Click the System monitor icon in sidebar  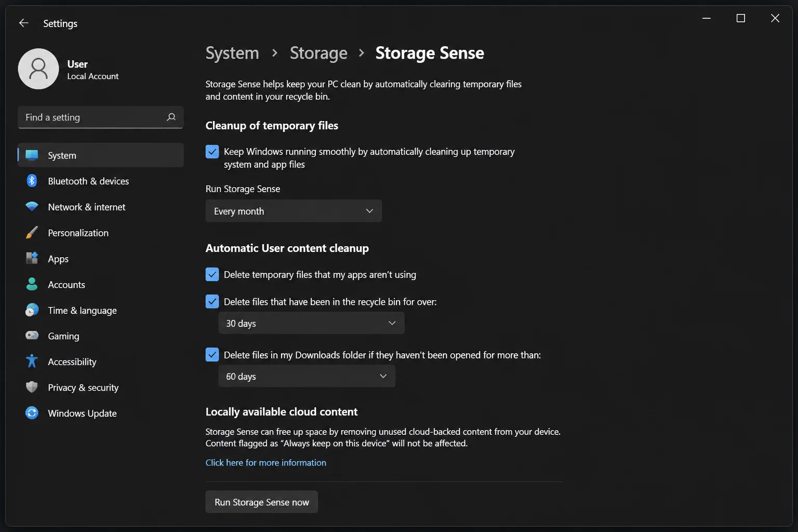32,155
